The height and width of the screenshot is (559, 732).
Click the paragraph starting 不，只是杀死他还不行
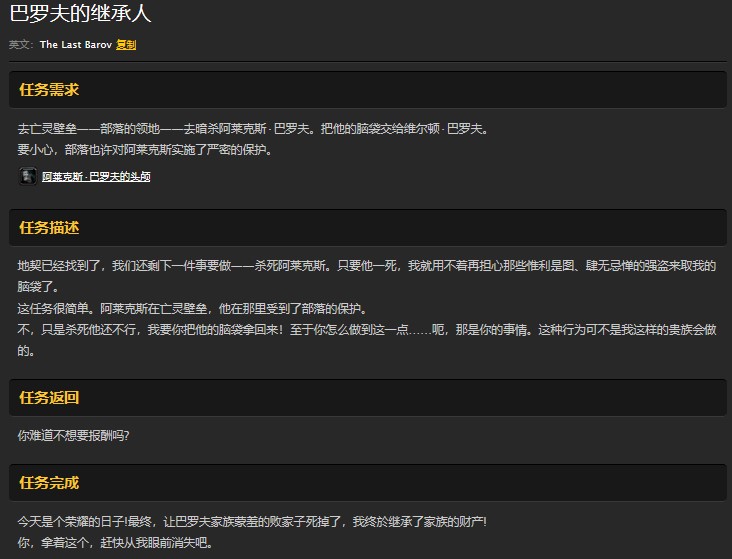click(x=367, y=330)
